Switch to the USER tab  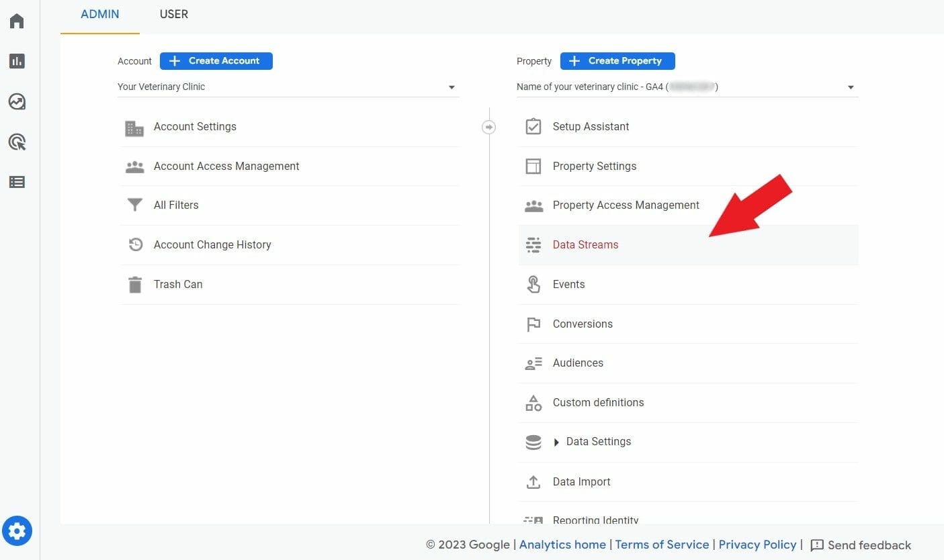coord(173,13)
